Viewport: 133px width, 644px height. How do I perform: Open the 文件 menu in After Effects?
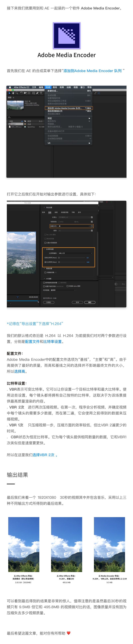(x=34, y=87)
